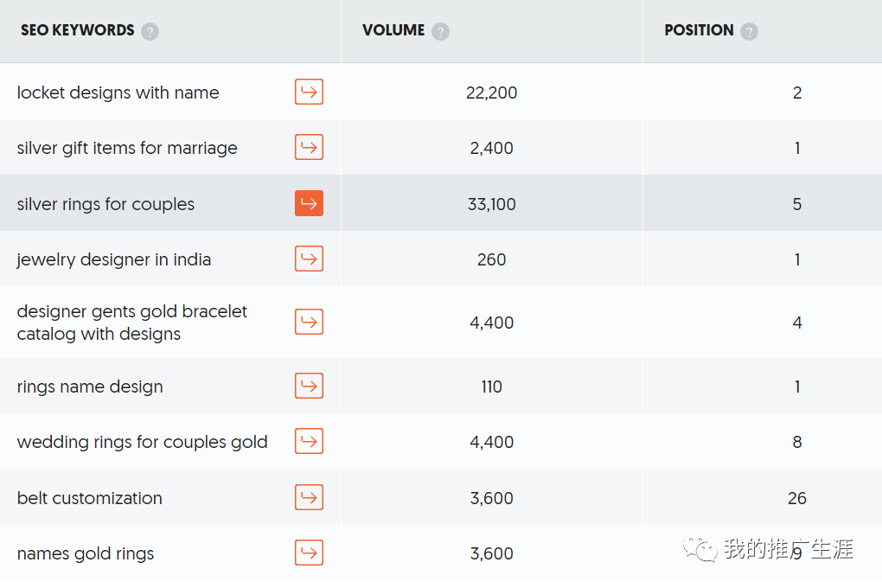The width and height of the screenshot is (882, 588).
Task: Click keyword silver rings for couples
Action: click(105, 204)
